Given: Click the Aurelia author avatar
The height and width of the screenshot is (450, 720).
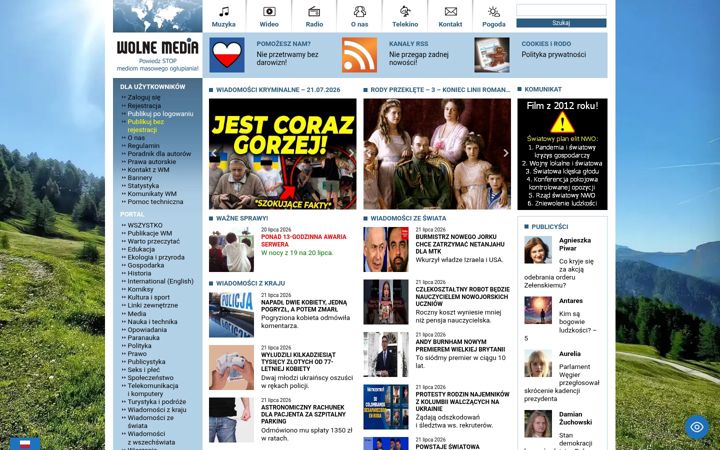Looking at the screenshot, I should coord(538,364).
